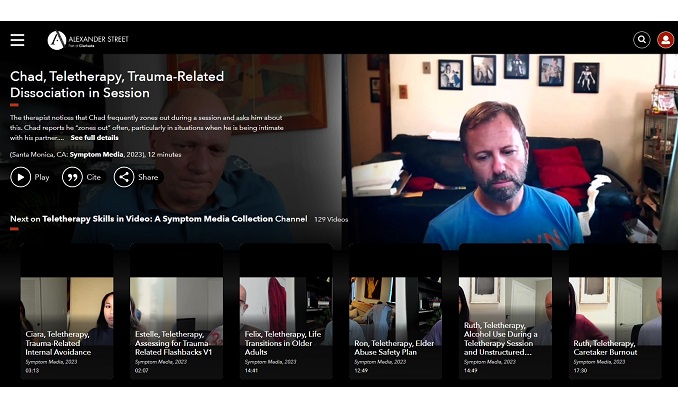The image size is (678, 410).
Task: Click the Cite text label
Action: 94,177
